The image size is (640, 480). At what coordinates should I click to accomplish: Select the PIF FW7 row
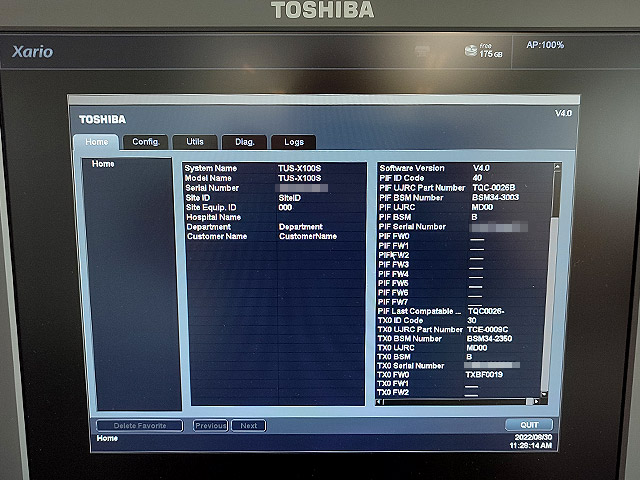(x=462, y=302)
